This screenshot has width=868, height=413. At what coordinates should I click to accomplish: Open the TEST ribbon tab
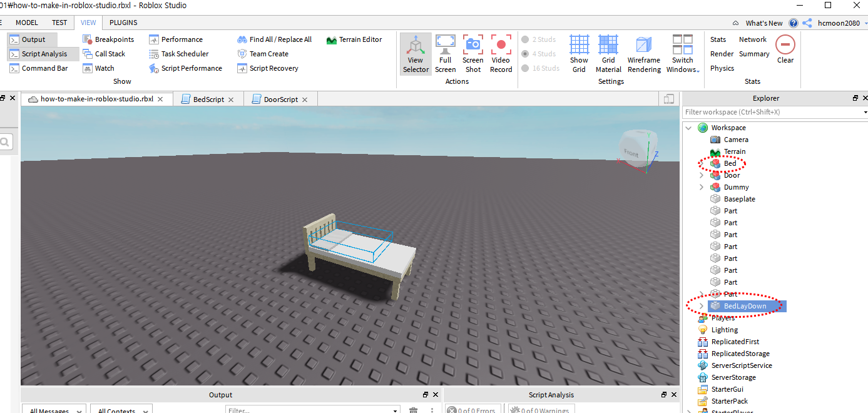coord(59,23)
